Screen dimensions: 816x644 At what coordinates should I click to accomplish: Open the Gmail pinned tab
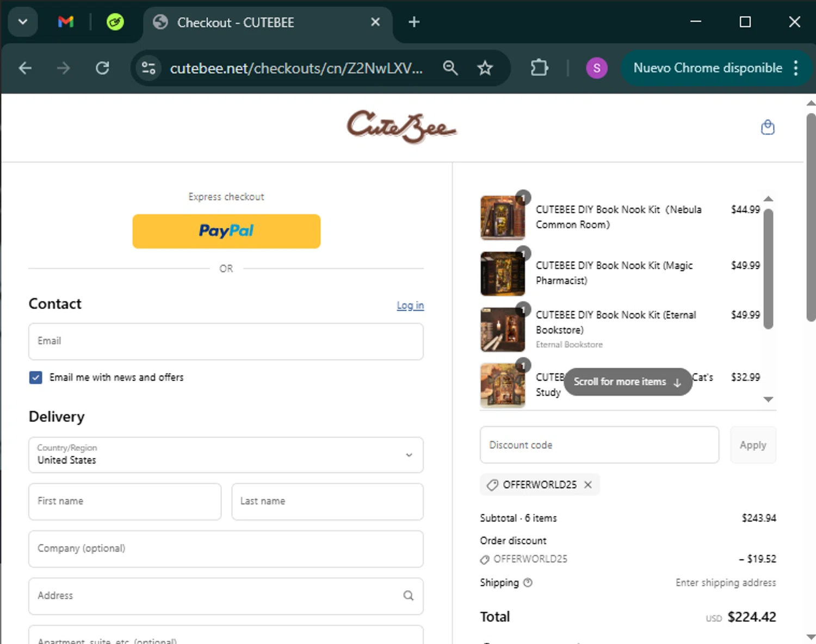point(66,22)
